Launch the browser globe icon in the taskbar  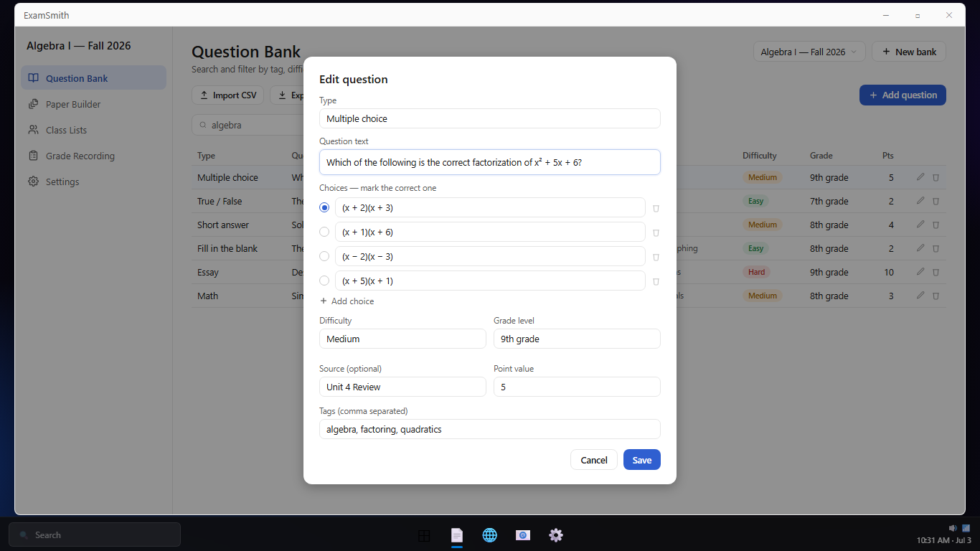(490, 535)
